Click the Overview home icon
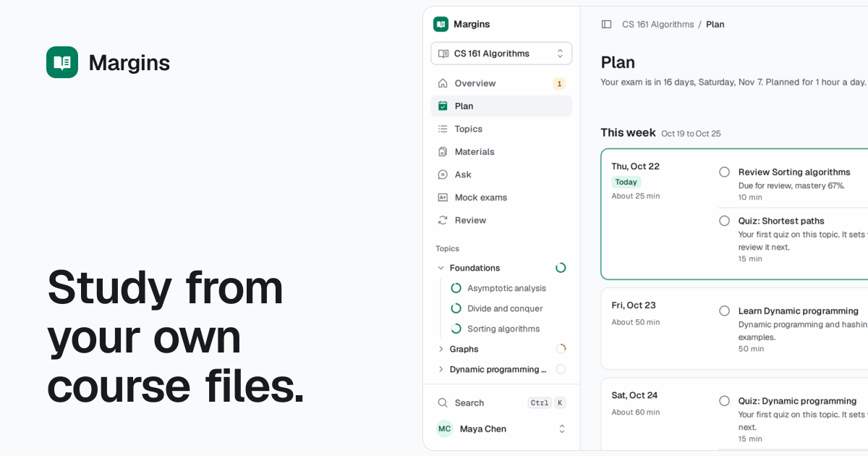Screen dimensions: 868x456 (x=443, y=83)
